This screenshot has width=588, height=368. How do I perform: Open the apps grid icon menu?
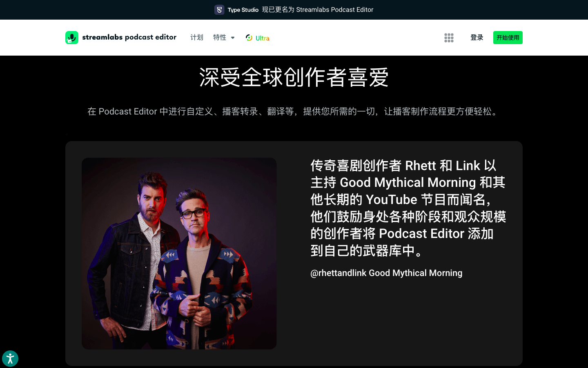click(449, 38)
